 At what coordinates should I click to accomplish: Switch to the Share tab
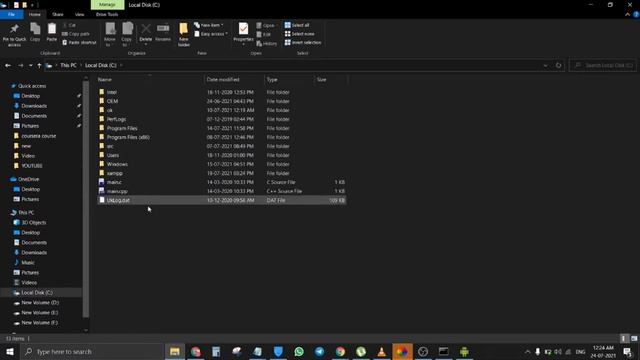[58, 14]
